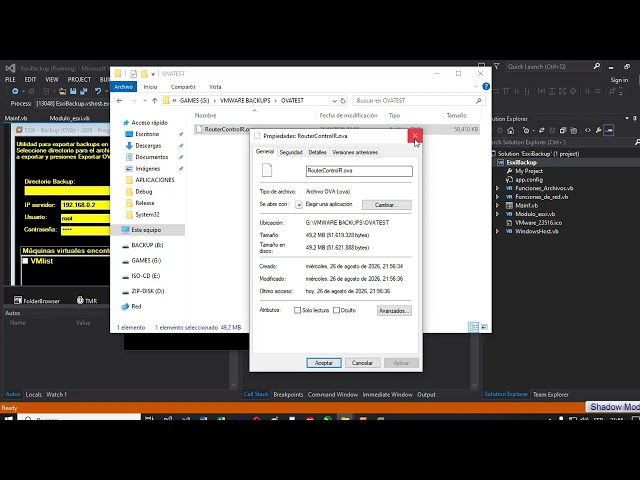Click the Cancelar button
Screen dimensions: 640x480
point(362,363)
